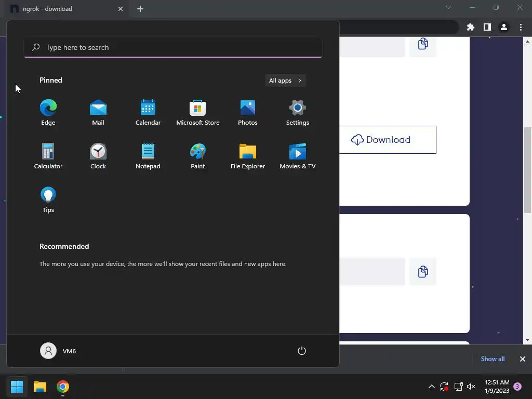Launch the Photos app
The width and height of the screenshot is (532, 399).
(248, 113)
